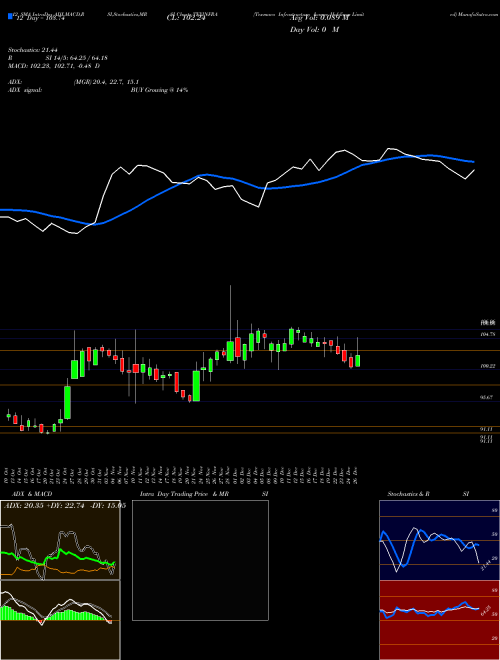Click the 104.78 price axis label
This screenshot has width=500, height=660.
(x=487, y=334)
